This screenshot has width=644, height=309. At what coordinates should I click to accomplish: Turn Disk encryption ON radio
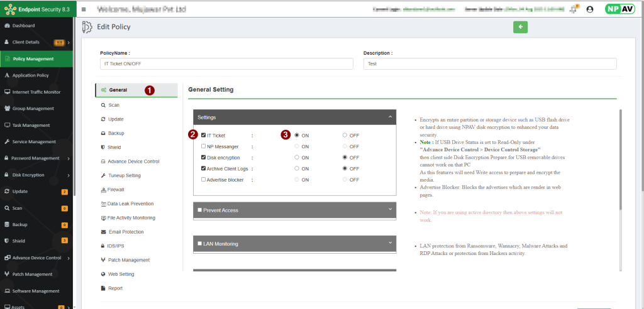click(297, 158)
